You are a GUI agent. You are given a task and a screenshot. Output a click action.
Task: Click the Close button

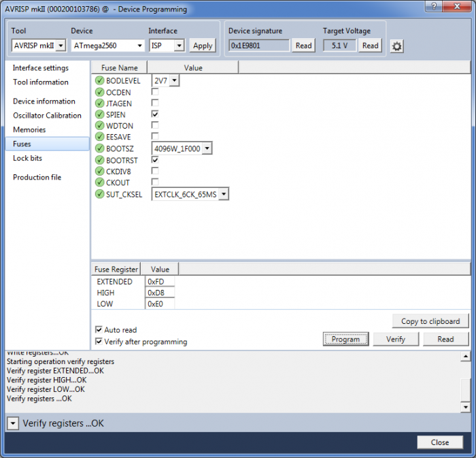tap(440, 442)
